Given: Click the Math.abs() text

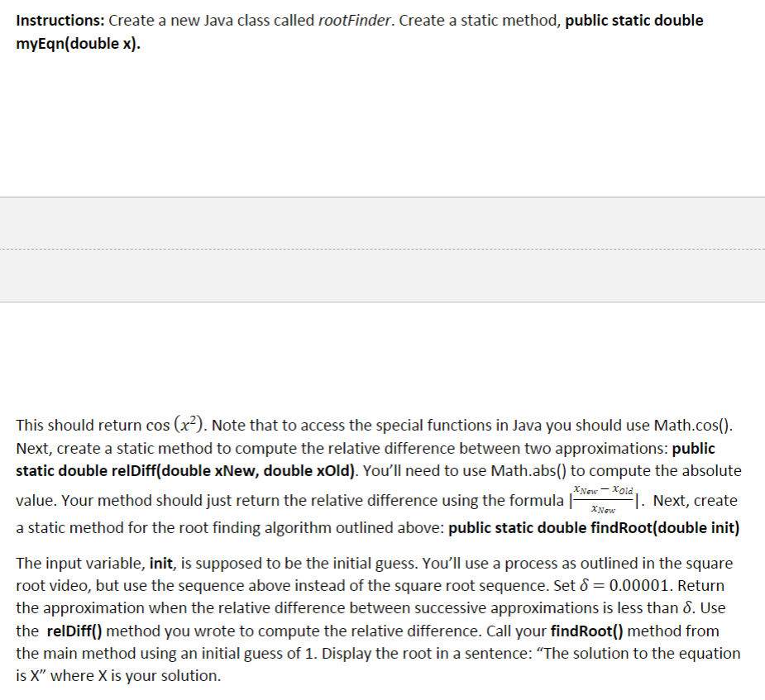Looking at the screenshot, I should click(x=528, y=470).
